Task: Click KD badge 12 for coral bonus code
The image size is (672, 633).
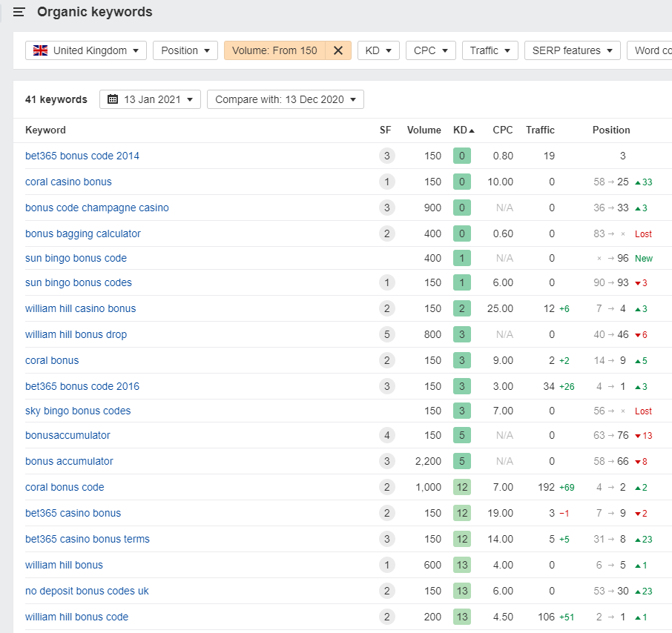Action: [x=461, y=487]
